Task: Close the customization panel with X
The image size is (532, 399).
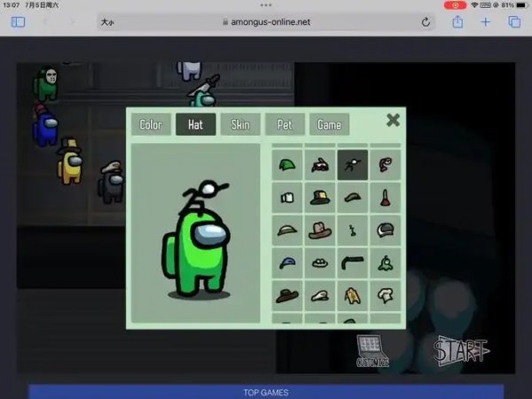Action: point(393,120)
